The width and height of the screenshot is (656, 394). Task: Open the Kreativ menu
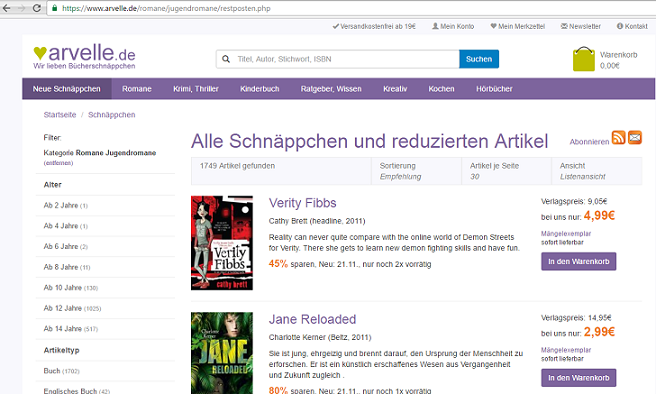tap(395, 89)
